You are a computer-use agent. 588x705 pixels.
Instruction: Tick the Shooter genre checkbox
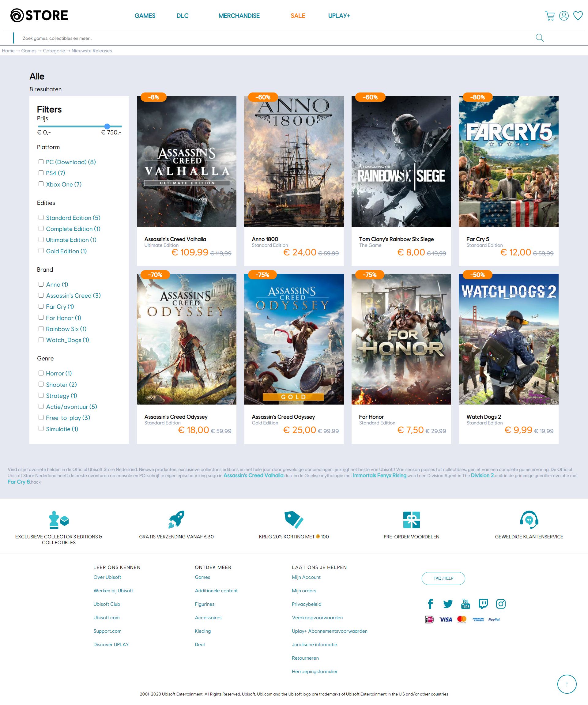41,384
